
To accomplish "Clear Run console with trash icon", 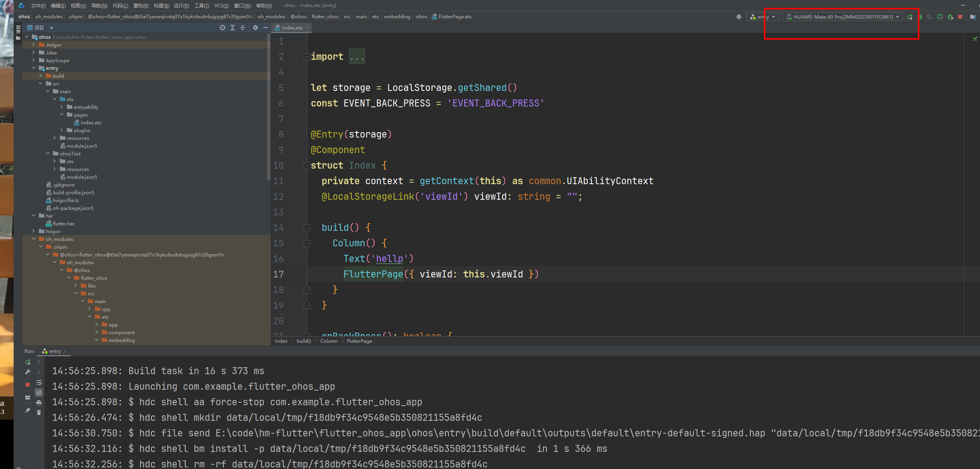I will click(x=39, y=413).
